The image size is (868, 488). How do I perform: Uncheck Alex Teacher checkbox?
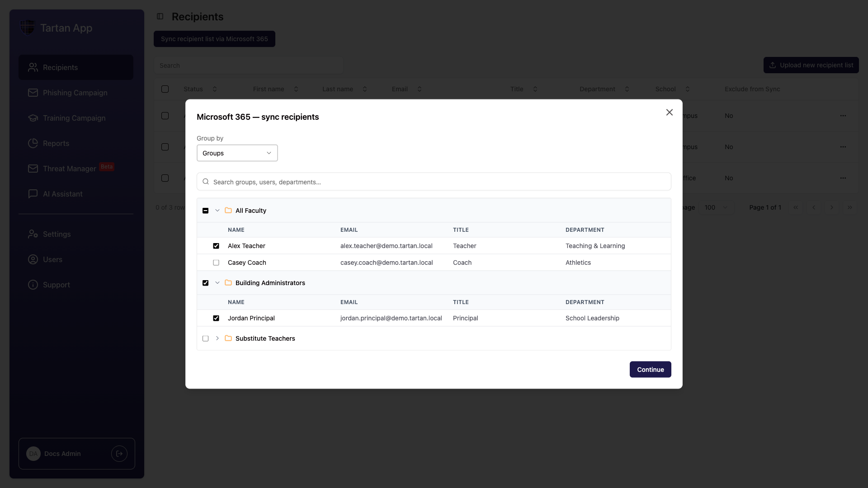[216, 246]
